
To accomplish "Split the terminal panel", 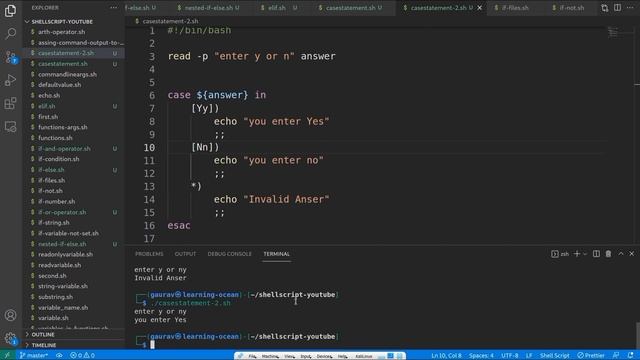I will [x=596, y=254].
